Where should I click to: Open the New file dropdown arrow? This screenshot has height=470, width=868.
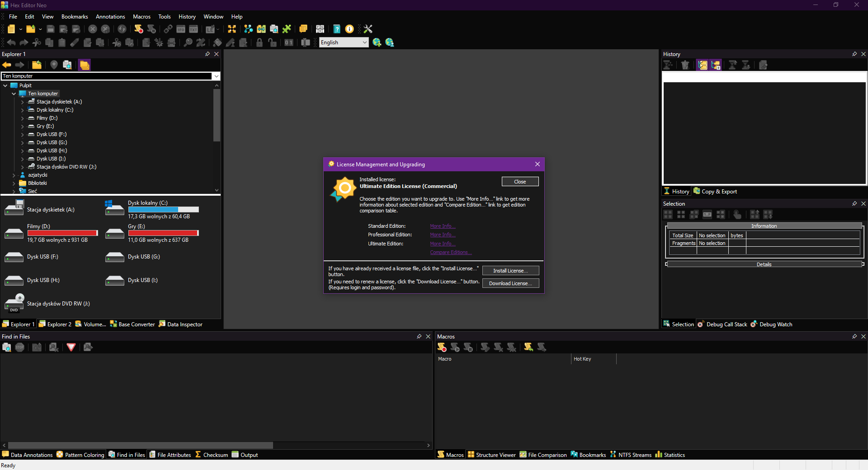(x=21, y=29)
